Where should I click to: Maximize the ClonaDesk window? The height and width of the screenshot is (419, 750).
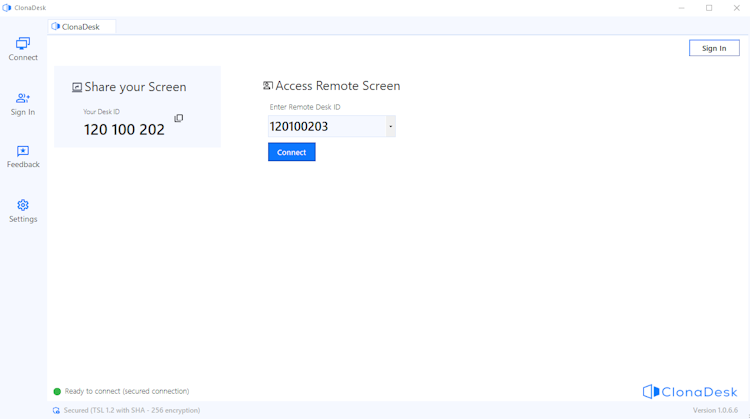(709, 8)
